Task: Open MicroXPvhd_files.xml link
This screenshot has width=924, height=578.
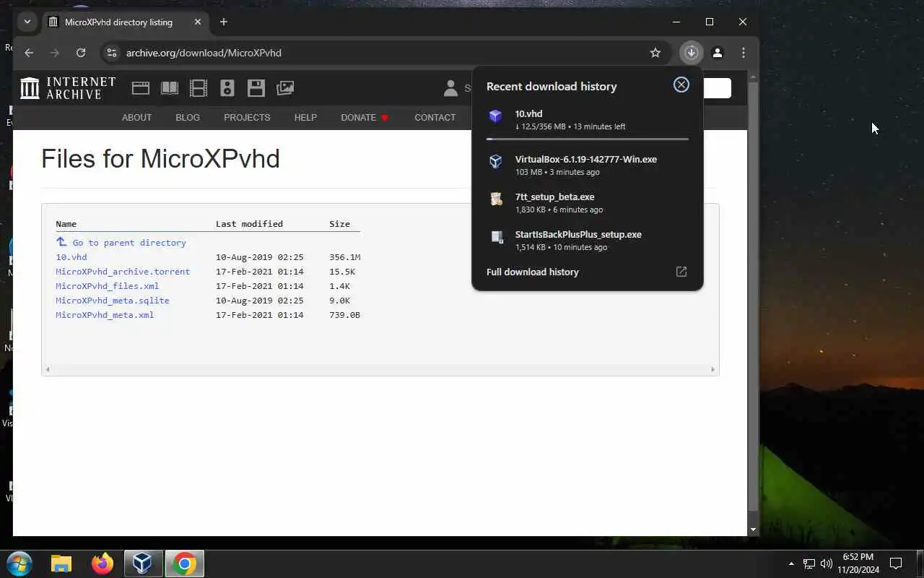Action: 107,286
